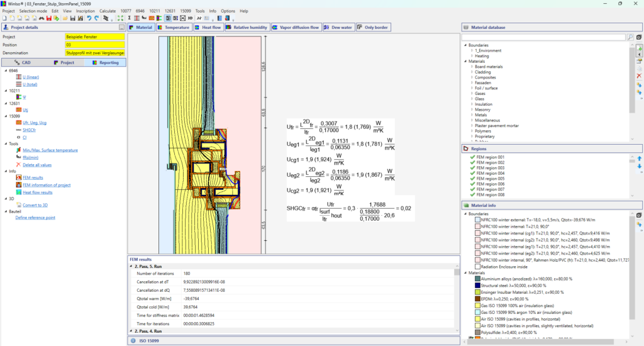644x346 pixels.
Task: Click the Material database search input field
Action: pos(544,37)
